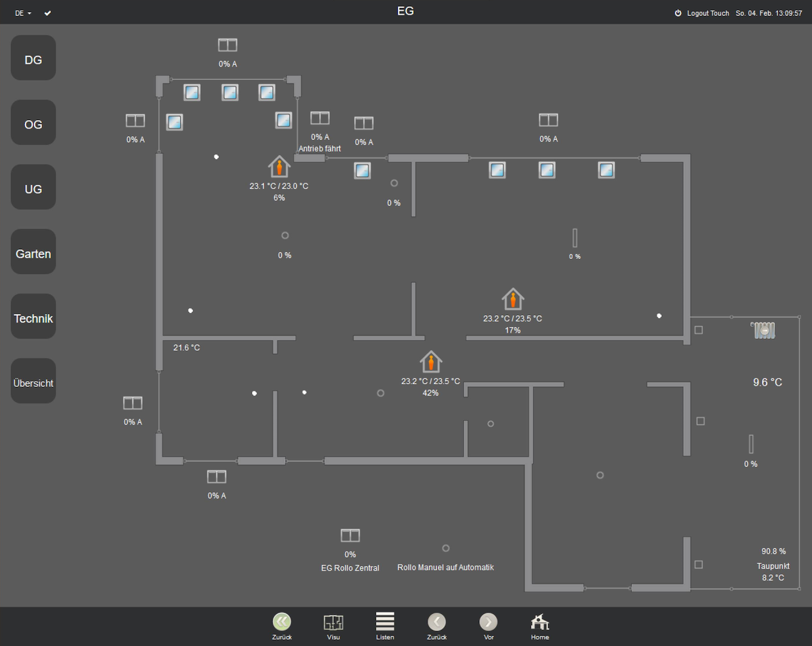812x646 pixels.
Task: Click a tilted window icon in the top-left room
Action: pyautogui.click(x=192, y=92)
